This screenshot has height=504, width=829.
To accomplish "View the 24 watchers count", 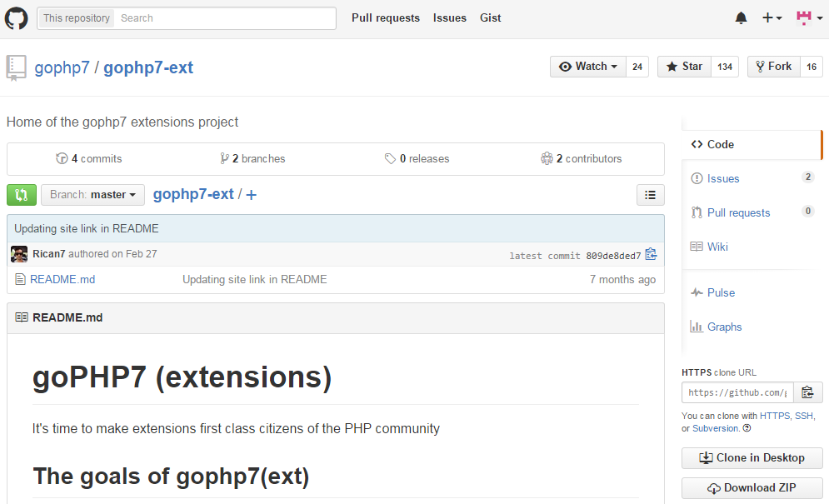I will point(637,67).
